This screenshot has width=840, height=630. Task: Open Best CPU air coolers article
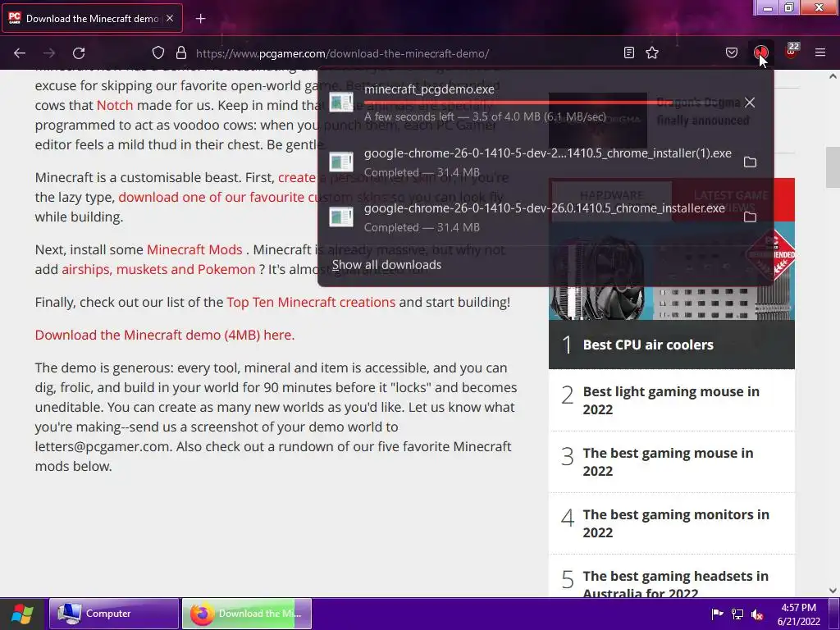point(648,345)
